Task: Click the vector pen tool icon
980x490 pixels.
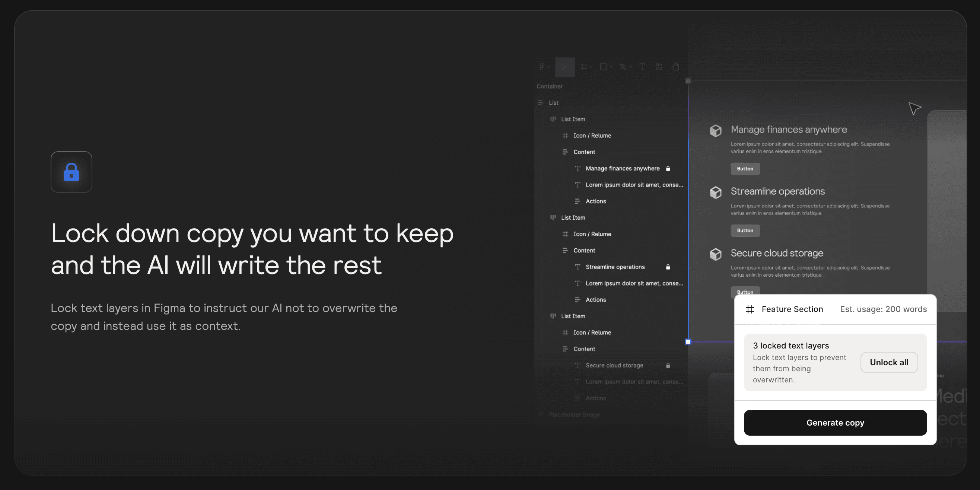Action: (x=623, y=67)
